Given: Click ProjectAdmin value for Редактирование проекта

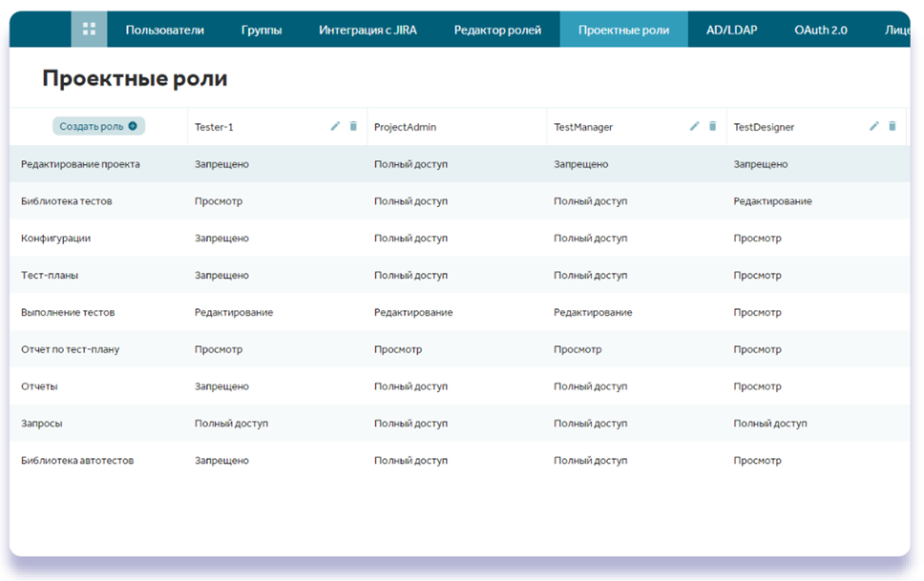Looking at the screenshot, I should [x=410, y=164].
